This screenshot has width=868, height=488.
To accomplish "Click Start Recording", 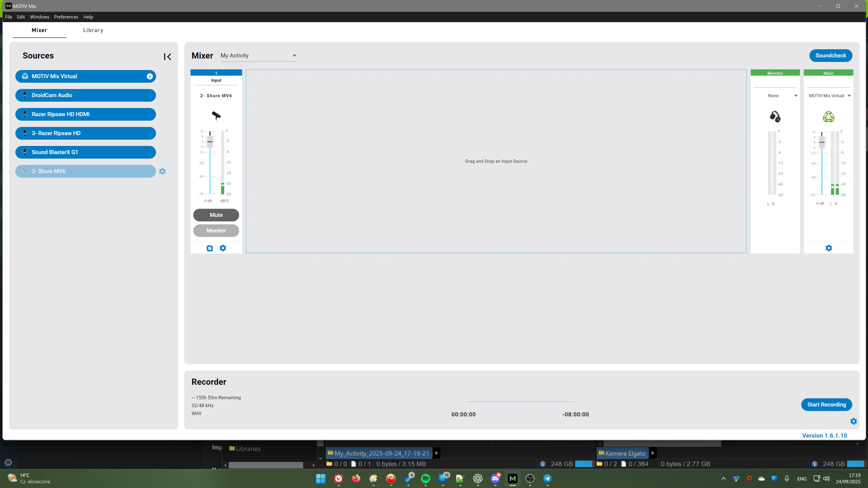I will [826, 404].
